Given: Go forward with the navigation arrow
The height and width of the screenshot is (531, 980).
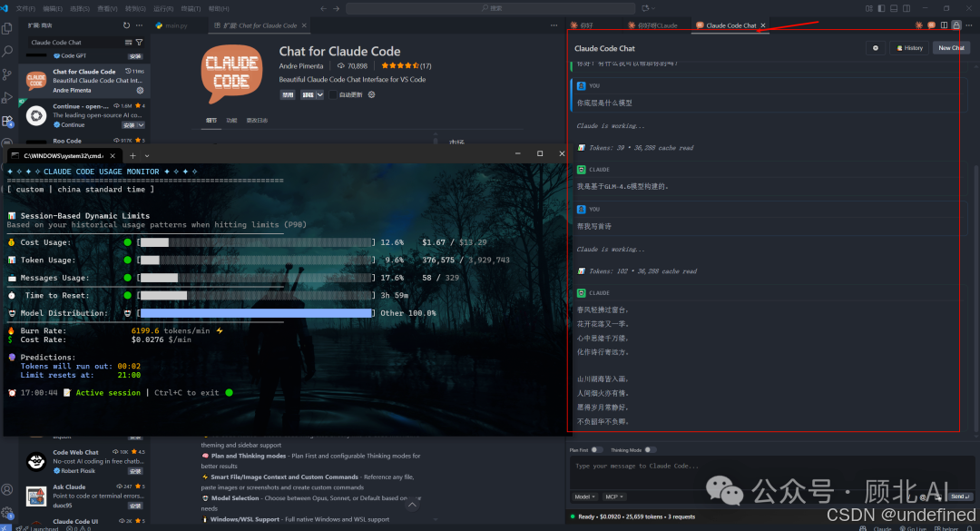Looking at the screenshot, I should pyautogui.click(x=337, y=8).
